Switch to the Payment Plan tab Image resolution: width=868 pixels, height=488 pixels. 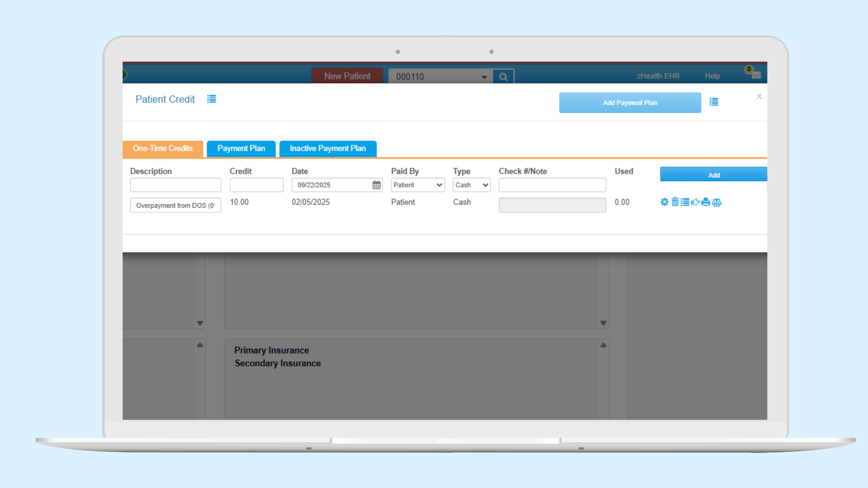click(241, 148)
